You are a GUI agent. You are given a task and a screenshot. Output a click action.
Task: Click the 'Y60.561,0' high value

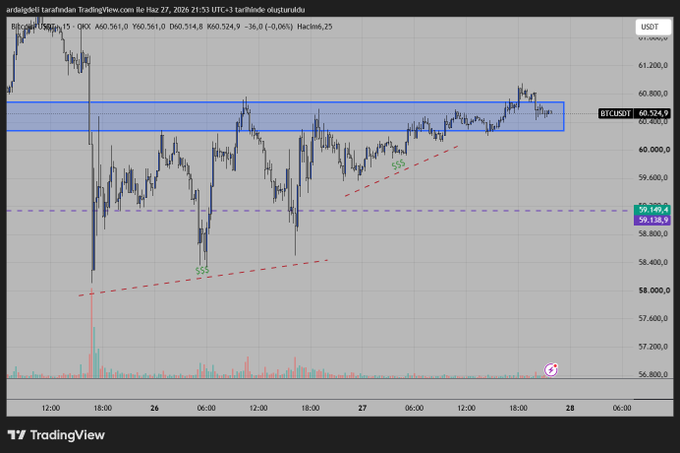(149, 26)
